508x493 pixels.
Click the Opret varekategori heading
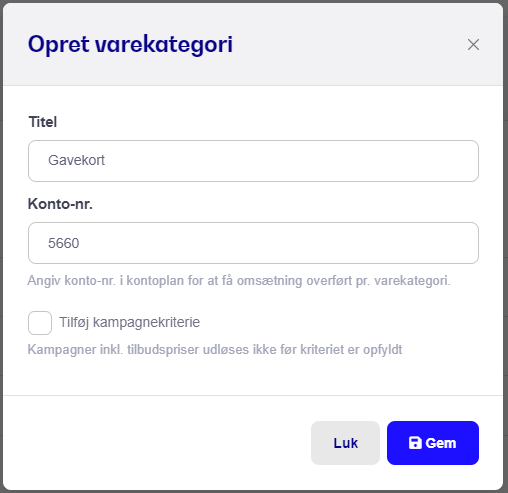pos(130,45)
